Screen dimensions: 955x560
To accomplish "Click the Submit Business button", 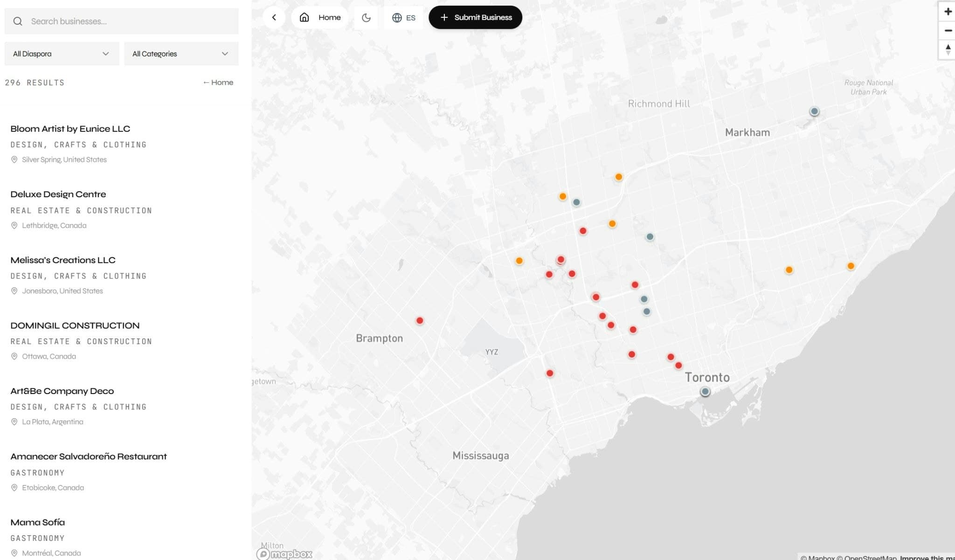I will click(x=475, y=17).
